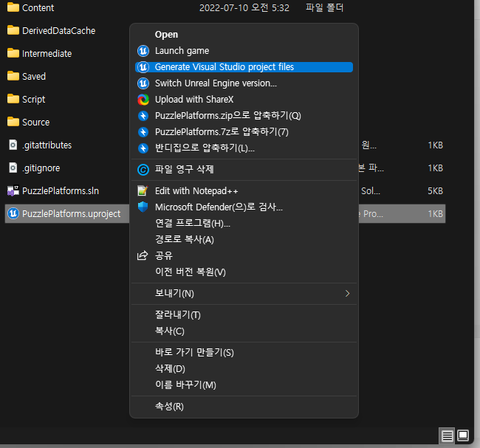Image resolution: width=480 pixels, height=448 pixels.
Task: Select 이전 버전 복원(V)
Action: point(244,272)
